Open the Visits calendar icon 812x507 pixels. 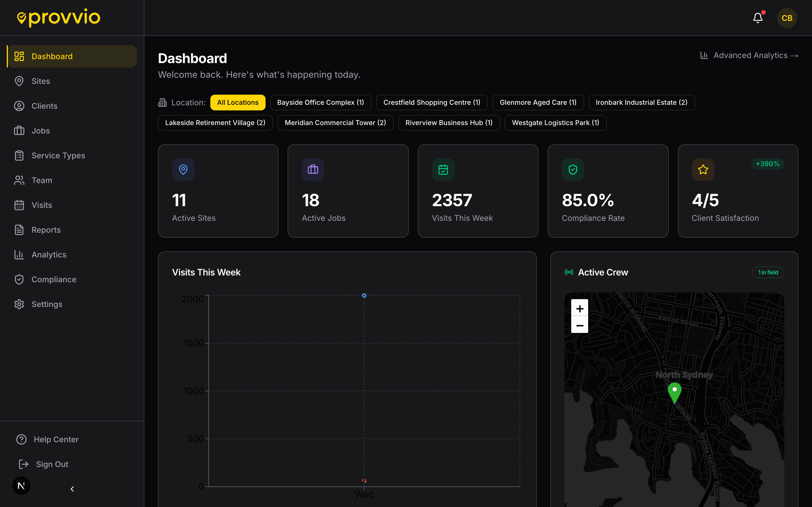19,205
